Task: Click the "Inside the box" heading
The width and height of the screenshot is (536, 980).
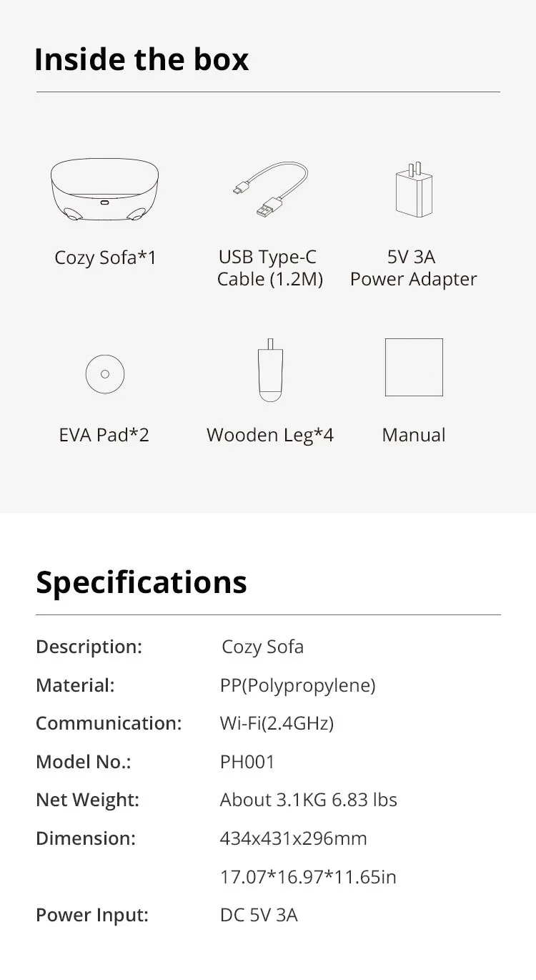Action: [x=142, y=59]
